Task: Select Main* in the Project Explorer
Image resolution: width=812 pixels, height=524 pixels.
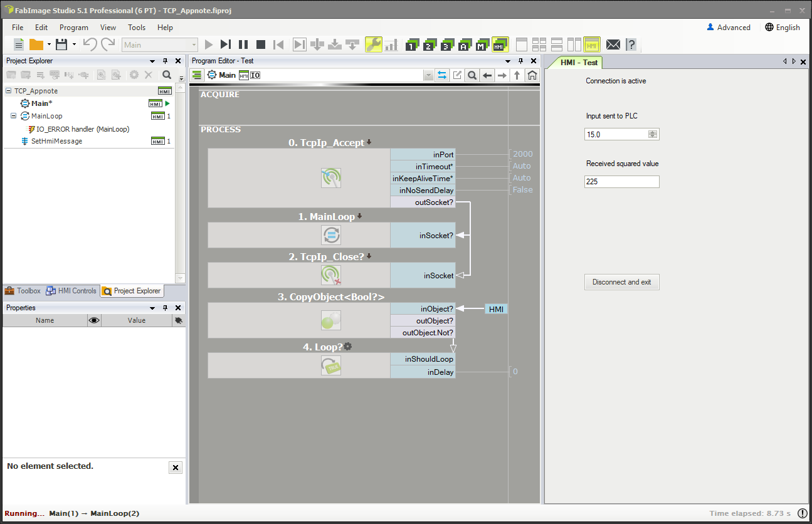Action: click(x=42, y=103)
